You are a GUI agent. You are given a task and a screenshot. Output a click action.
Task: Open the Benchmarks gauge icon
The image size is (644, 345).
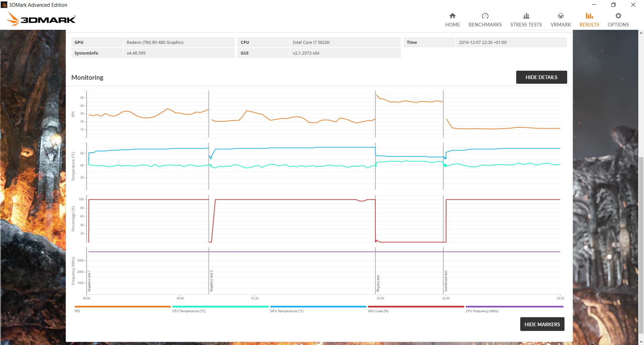click(x=485, y=16)
